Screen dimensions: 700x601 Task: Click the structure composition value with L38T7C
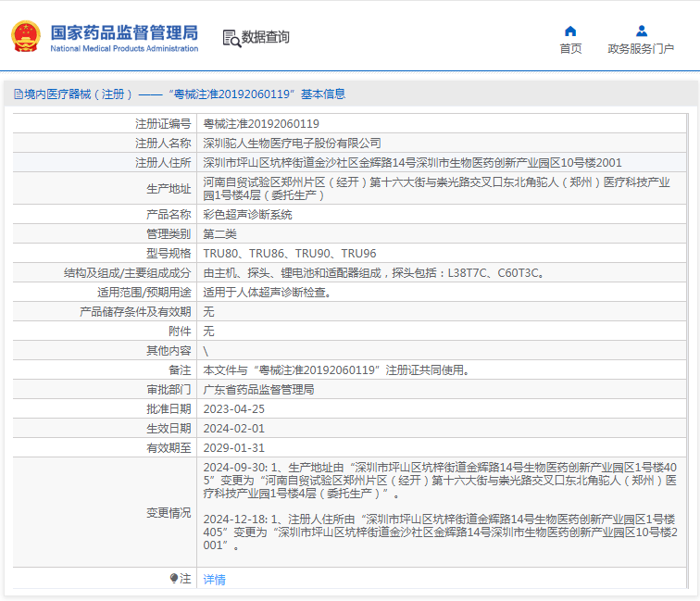[x=374, y=273]
